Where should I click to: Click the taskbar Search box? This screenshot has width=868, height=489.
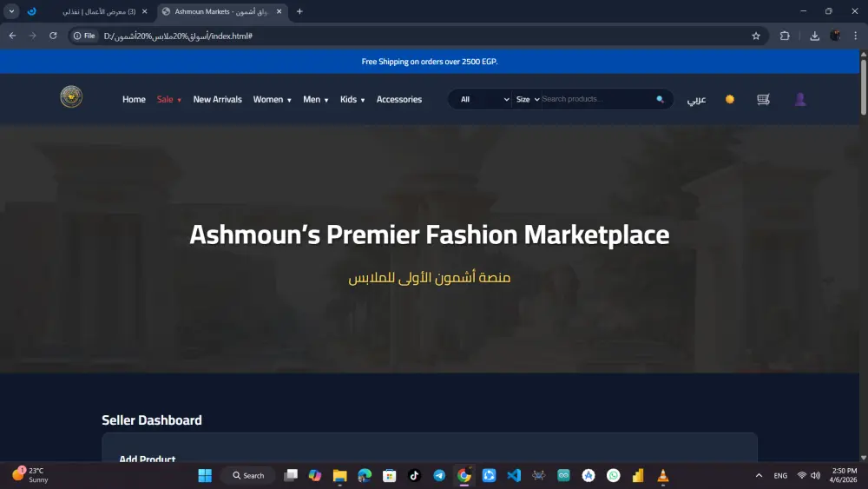(248, 475)
